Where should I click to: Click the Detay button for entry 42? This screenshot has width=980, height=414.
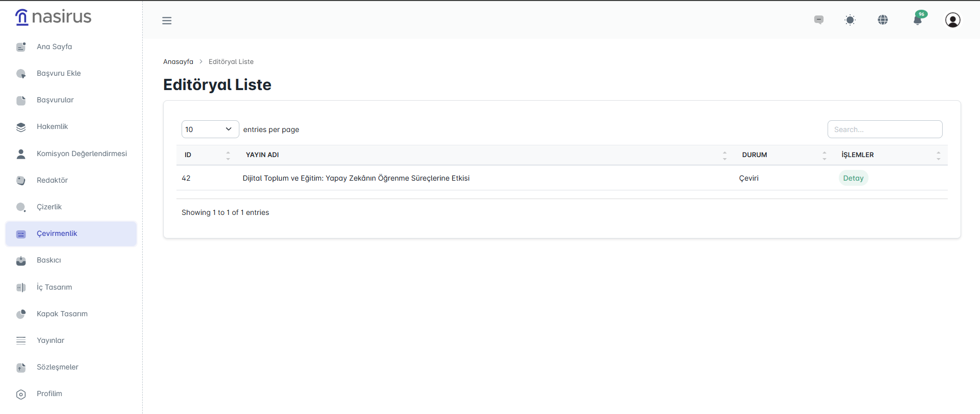853,178
